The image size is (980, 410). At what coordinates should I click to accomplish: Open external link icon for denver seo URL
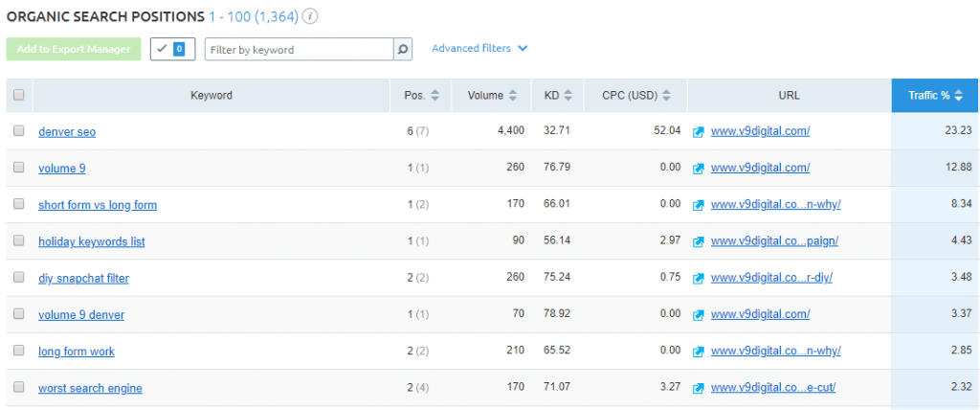(699, 131)
